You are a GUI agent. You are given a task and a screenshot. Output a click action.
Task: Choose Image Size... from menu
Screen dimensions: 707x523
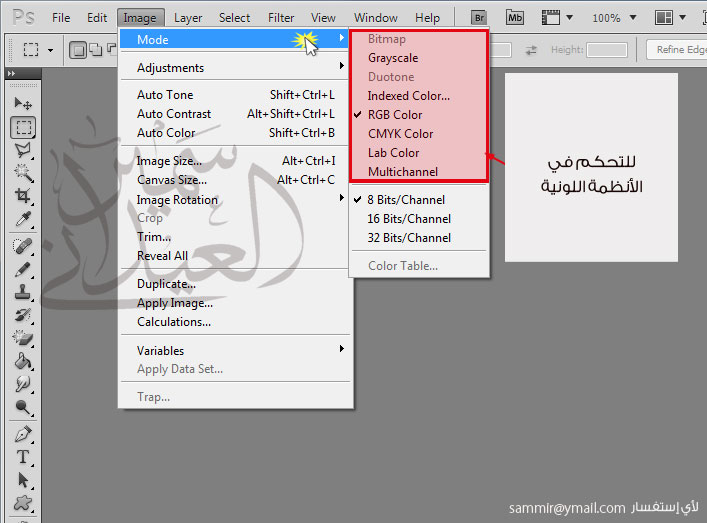234,161
